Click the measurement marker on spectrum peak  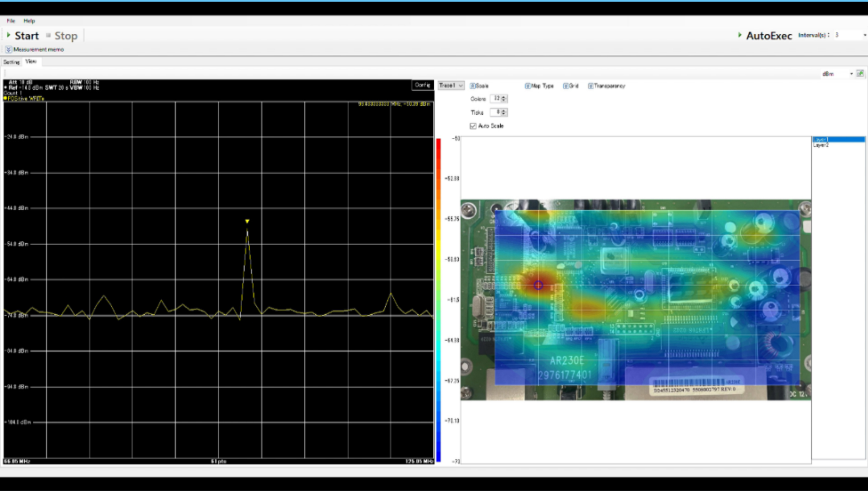(247, 221)
